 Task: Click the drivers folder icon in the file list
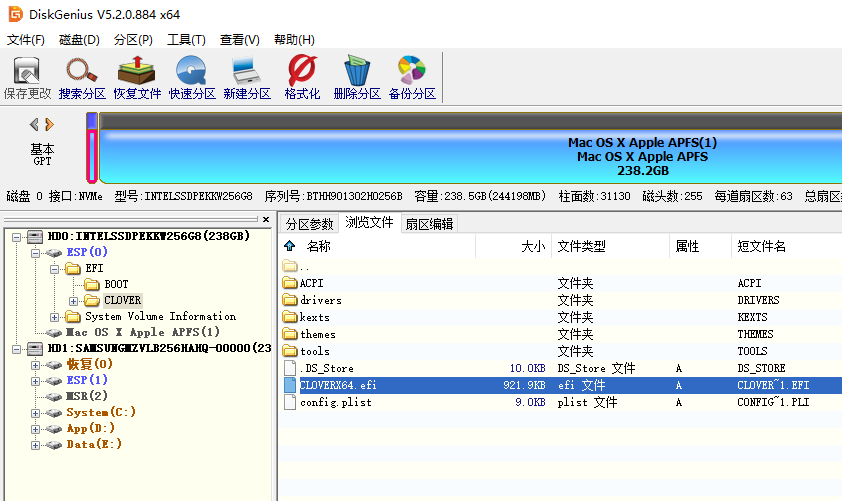coord(289,300)
